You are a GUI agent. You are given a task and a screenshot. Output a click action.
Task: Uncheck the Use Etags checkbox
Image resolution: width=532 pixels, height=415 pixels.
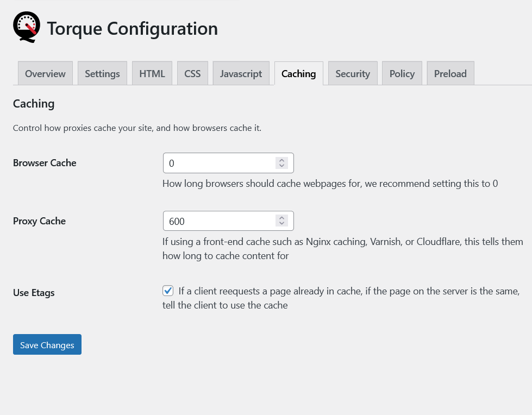pos(168,291)
